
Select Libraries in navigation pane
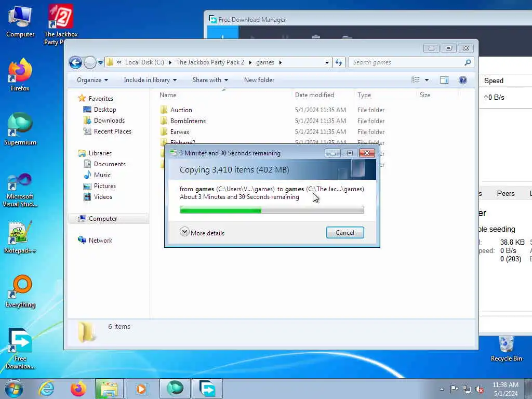tap(100, 153)
